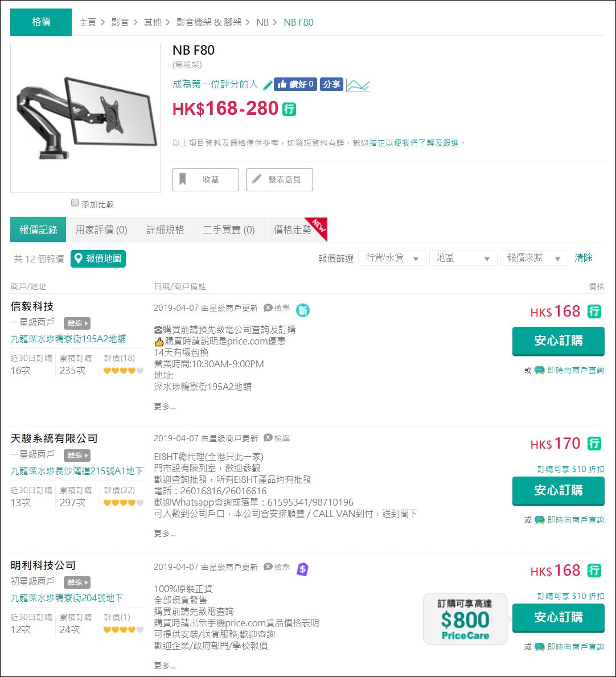Toggle the 離線 status badge for 明利科技公司
Screen dimensions: 616x677
pyautogui.click(x=77, y=582)
